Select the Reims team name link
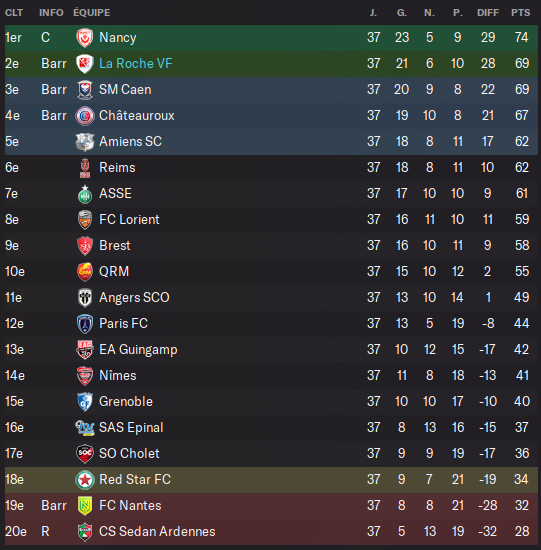This screenshot has width=541, height=550. click(117, 167)
